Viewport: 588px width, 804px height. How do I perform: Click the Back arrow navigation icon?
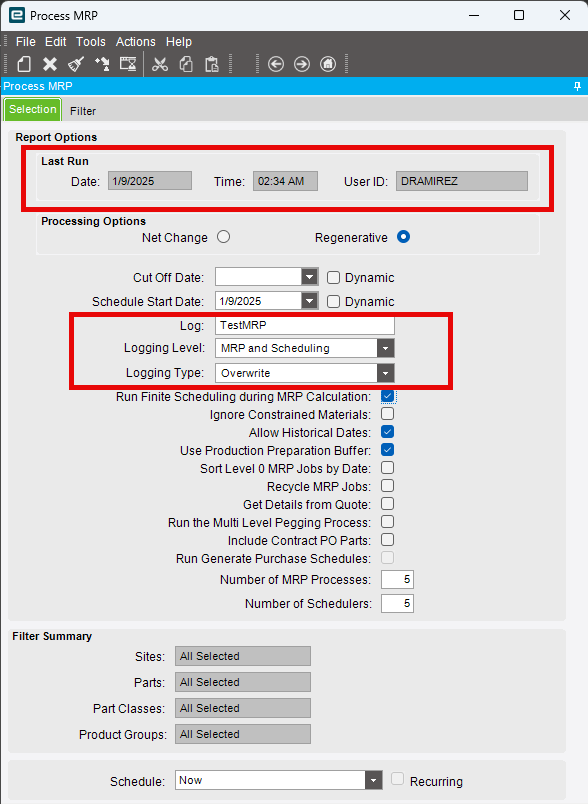tap(276, 64)
